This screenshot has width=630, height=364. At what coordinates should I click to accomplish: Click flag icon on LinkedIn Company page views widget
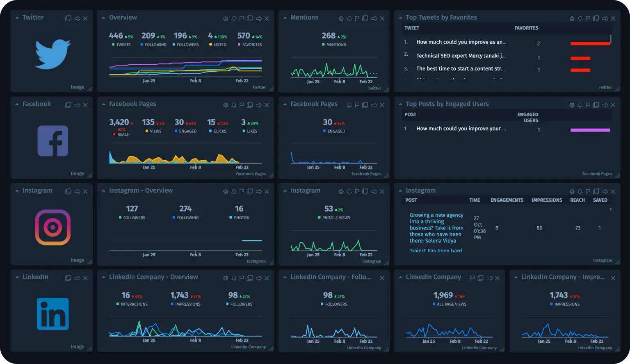(472, 278)
